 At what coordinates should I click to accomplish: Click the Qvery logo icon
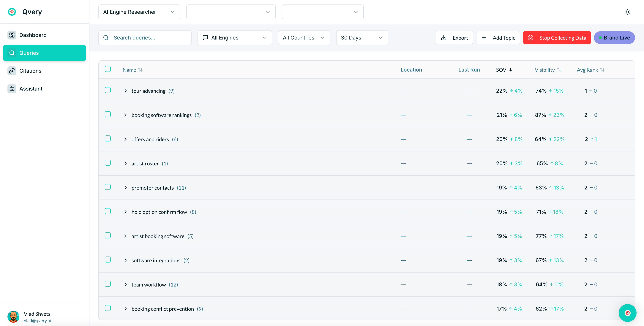(12, 12)
